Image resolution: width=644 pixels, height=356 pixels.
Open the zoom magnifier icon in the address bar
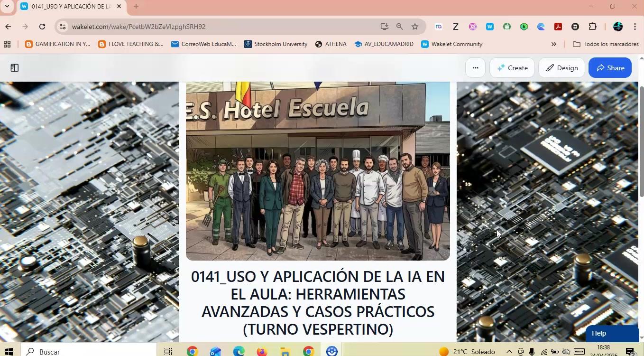tap(400, 27)
